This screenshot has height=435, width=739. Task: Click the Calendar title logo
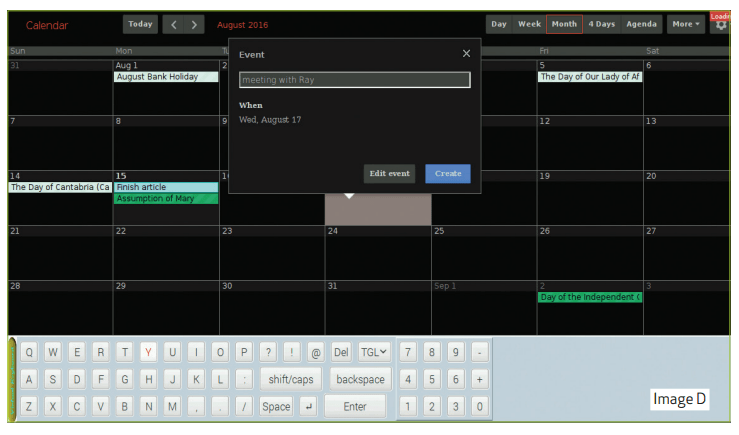(x=47, y=25)
